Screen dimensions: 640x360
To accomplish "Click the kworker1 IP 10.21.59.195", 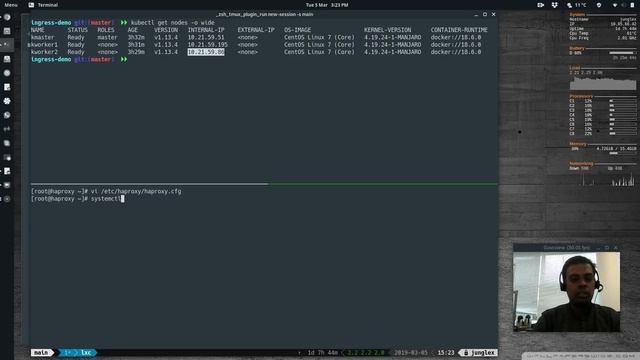I will 207,44.
